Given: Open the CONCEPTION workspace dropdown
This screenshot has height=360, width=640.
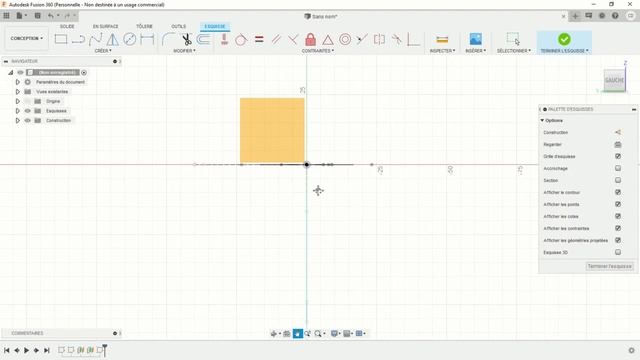Looking at the screenshot, I should [27, 38].
